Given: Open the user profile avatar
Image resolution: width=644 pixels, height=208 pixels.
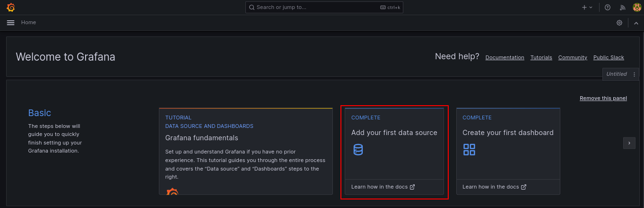Looking at the screenshot, I should (x=637, y=7).
